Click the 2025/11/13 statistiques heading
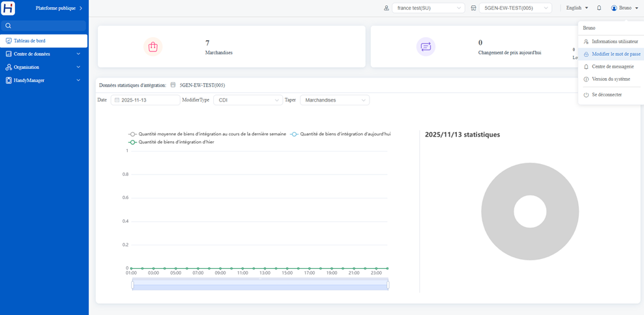This screenshot has height=315, width=644. pyautogui.click(x=462, y=135)
